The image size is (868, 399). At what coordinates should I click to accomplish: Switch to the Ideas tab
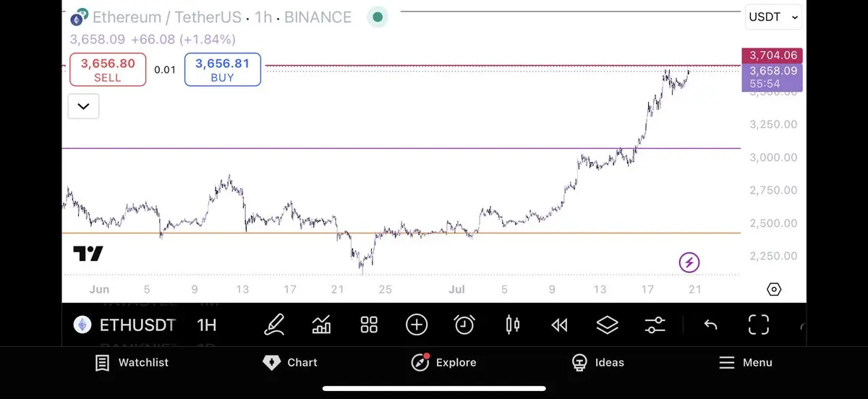[597, 363]
